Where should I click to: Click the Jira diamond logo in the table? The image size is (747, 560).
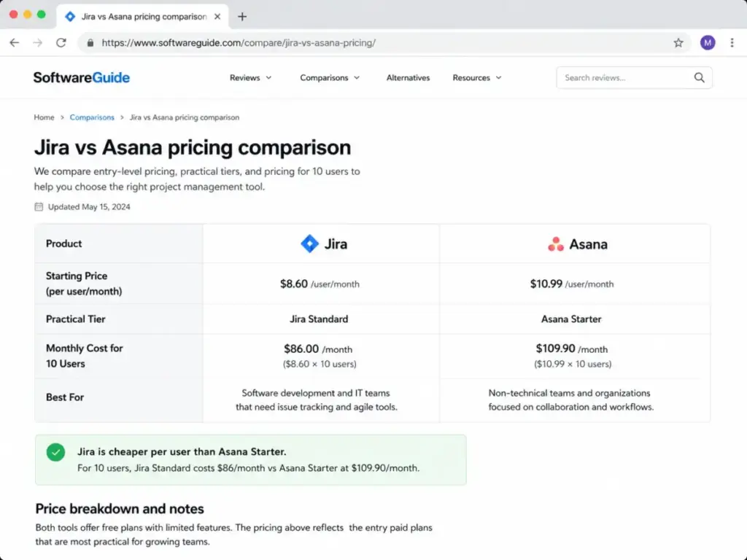tap(309, 244)
